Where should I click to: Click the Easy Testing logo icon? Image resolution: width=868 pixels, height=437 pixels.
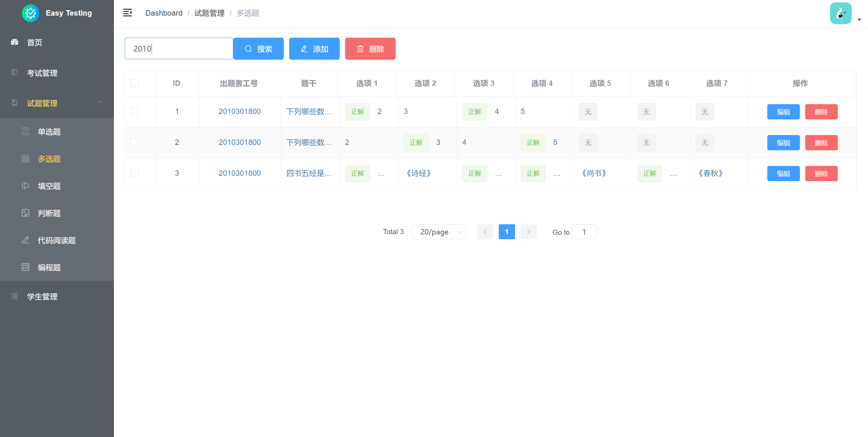31,13
